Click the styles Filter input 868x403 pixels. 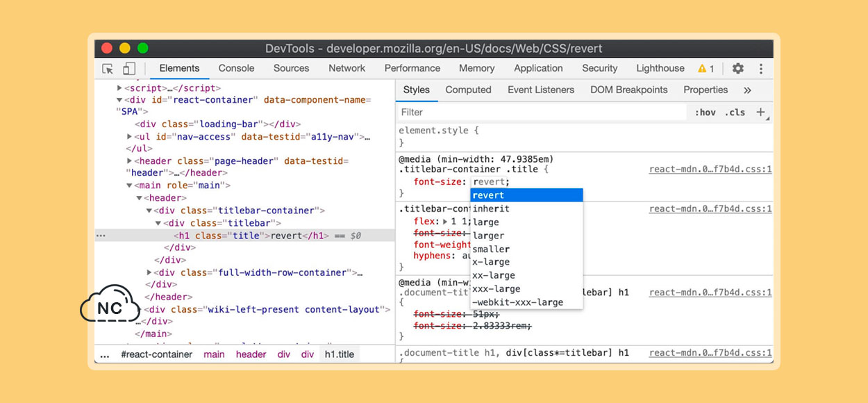point(542,112)
